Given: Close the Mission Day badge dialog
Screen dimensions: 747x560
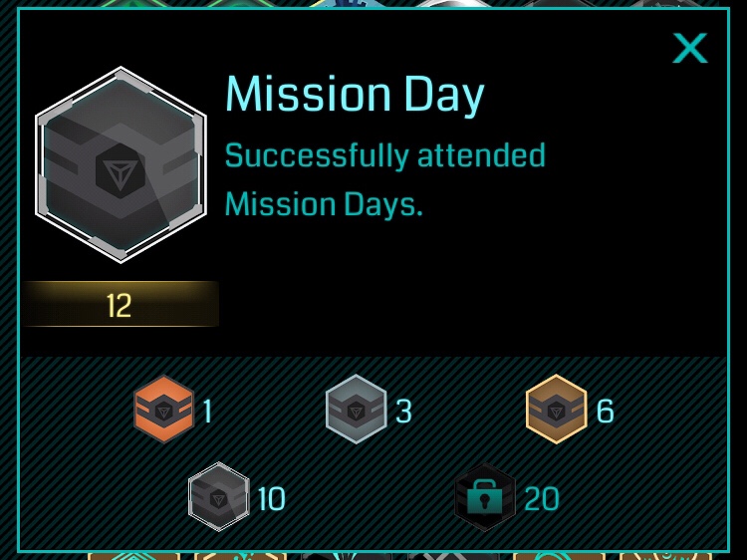Looking at the screenshot, I should click(x=690, y=48).
